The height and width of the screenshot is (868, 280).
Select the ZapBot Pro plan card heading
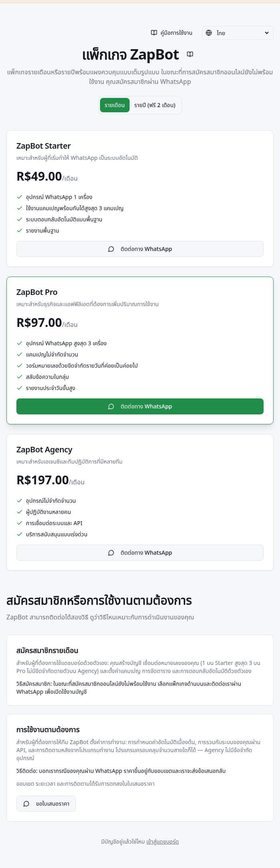coord(37,292)
